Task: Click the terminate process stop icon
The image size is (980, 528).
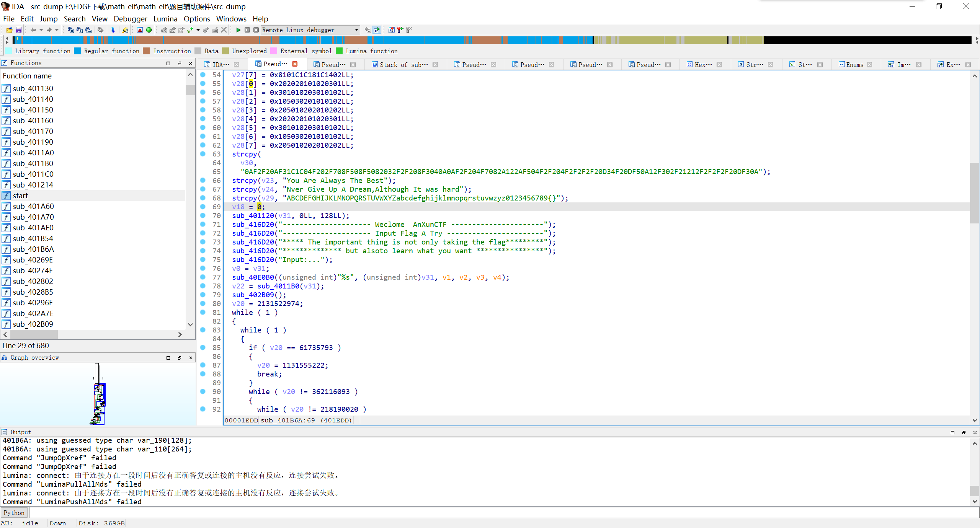Action: pyautogui.click(x=256, y=30)
